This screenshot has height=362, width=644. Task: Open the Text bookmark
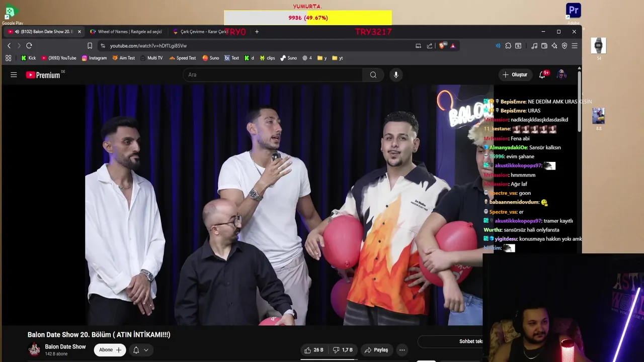pos(231,58)
